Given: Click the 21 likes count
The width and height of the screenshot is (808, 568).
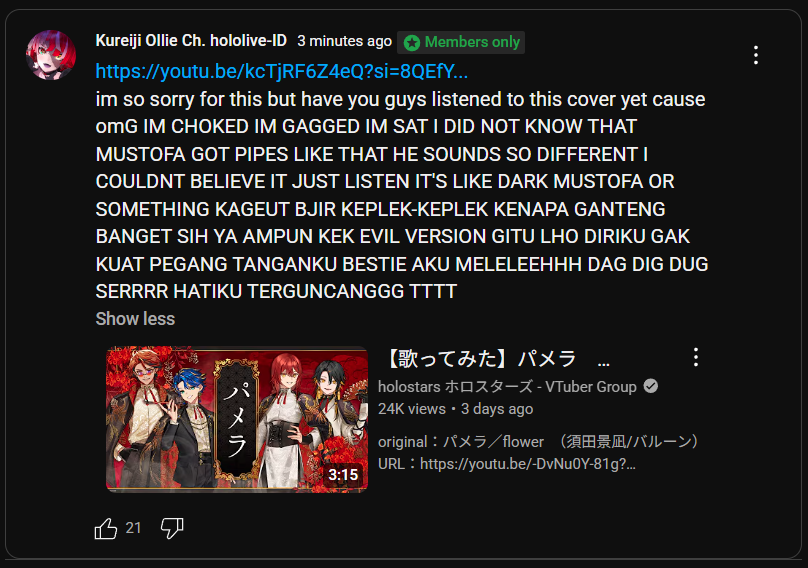Looking at the screenshot, I should click(x=133, y=528).
